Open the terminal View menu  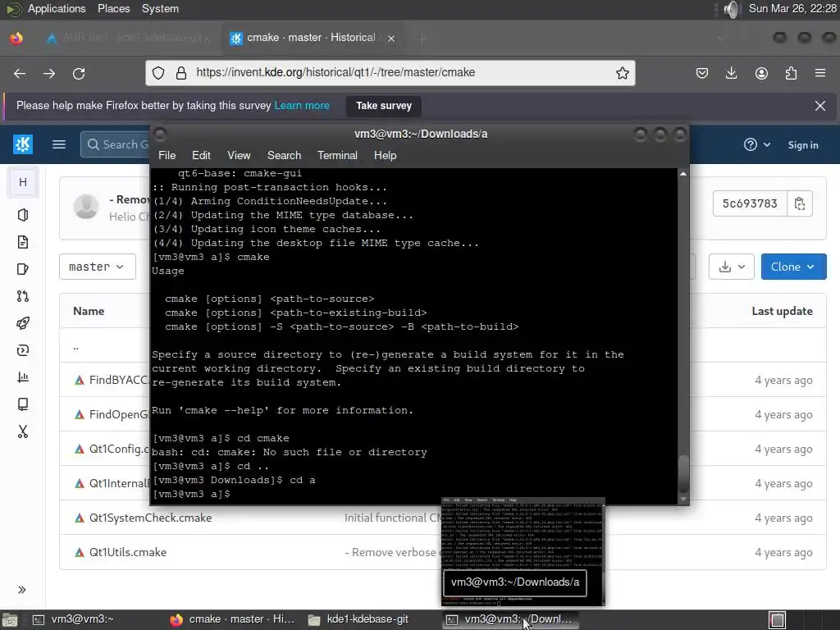pyautogui.click(x=239, y=155)
